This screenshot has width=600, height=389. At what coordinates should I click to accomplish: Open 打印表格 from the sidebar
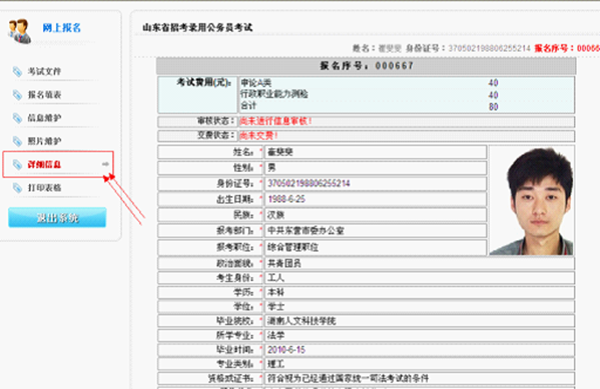coord(44,188)
